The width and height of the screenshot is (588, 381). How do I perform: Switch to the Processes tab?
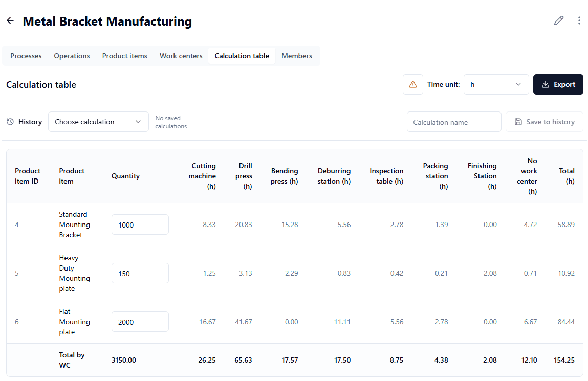point(26,56)
